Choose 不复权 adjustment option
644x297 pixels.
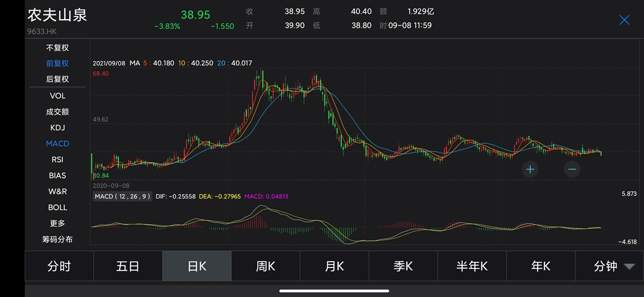(57, 48)
